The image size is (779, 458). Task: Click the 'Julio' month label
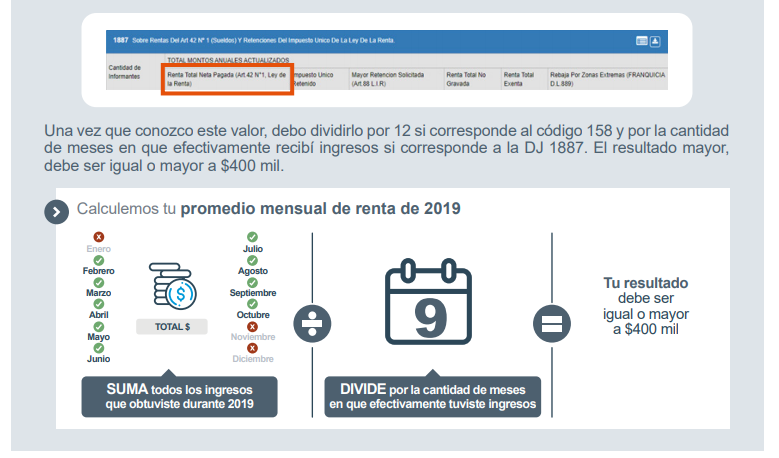point(253,249)
